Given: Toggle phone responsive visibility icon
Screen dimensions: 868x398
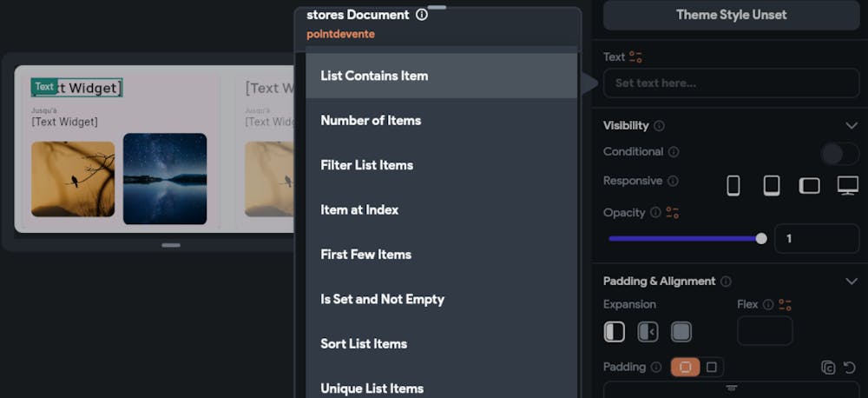Looking at the screenshot, I should point(733,185).
